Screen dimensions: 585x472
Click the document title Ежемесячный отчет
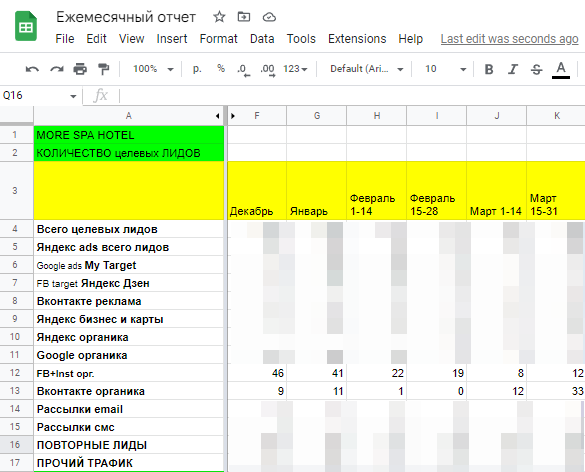126,17
